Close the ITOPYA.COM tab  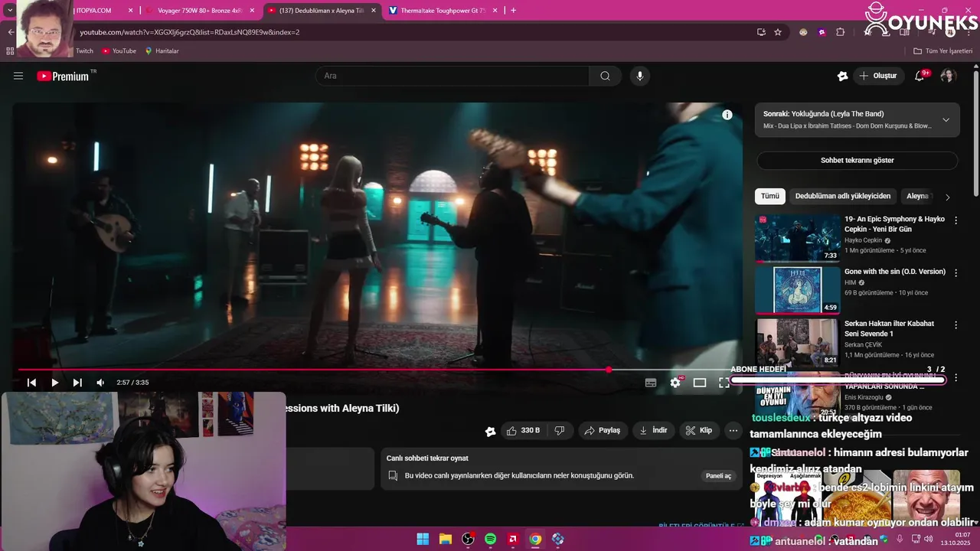pos(130,11)
